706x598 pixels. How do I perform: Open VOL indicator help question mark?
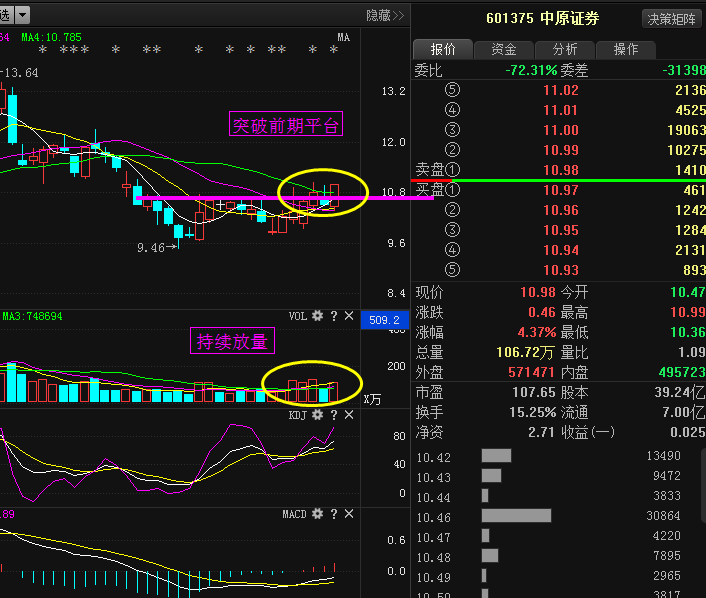(x=334, y=316)
